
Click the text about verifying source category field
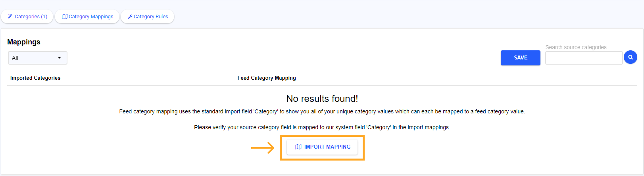[x=322, y=127]
